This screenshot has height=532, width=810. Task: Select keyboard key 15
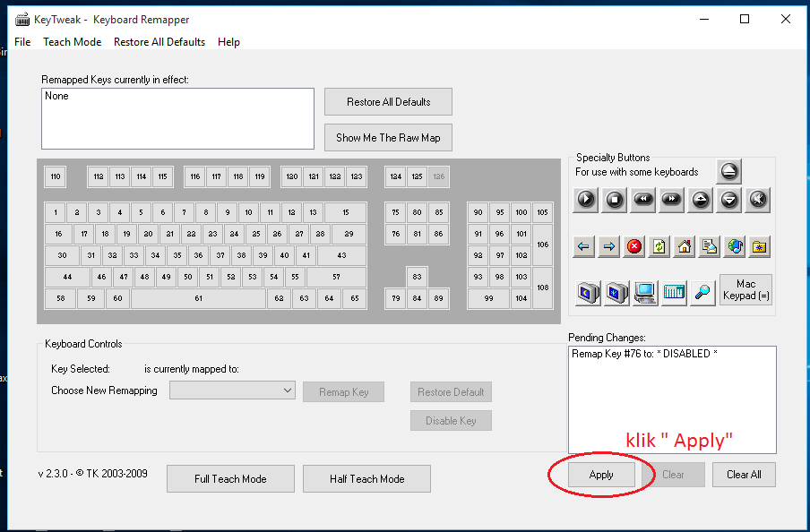point(346,212)
